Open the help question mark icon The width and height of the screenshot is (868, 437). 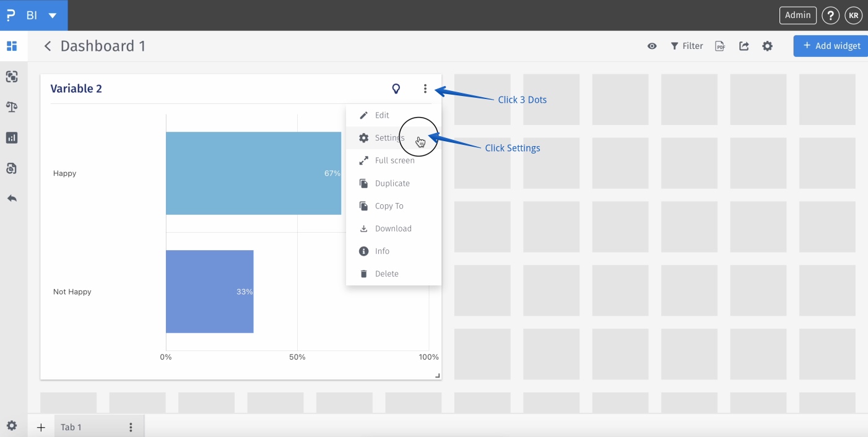[x=831, y=15]
